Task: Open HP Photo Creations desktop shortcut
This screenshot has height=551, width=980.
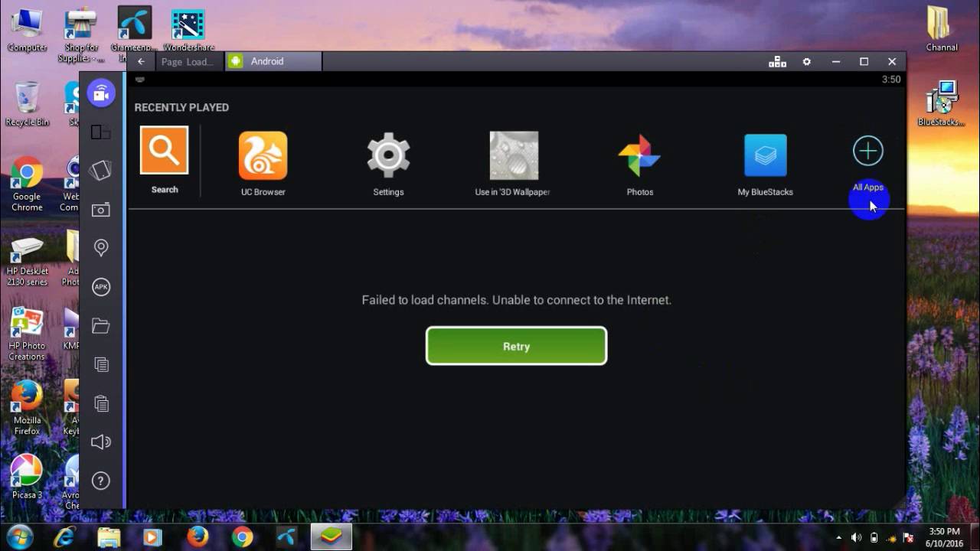Action: coord(27,334)
